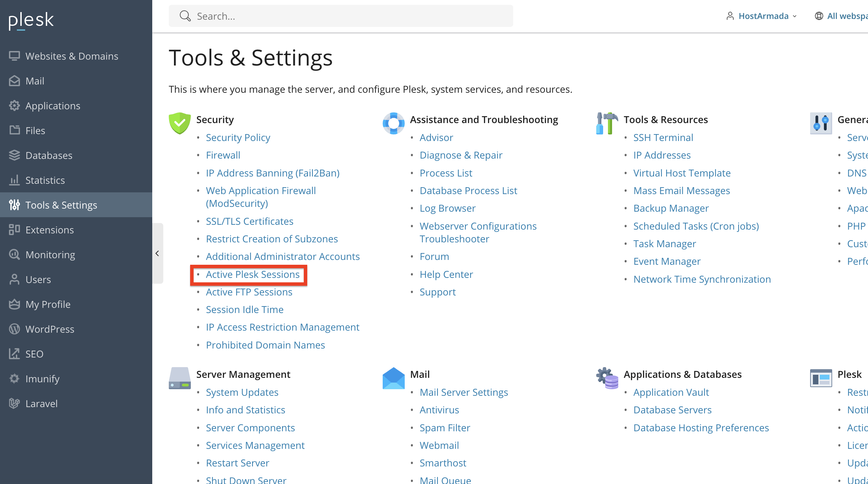The width and height of the screenshot is (868, 484).
Task: Open Websites & Domains from sidebar
Action: pos(76,56)
